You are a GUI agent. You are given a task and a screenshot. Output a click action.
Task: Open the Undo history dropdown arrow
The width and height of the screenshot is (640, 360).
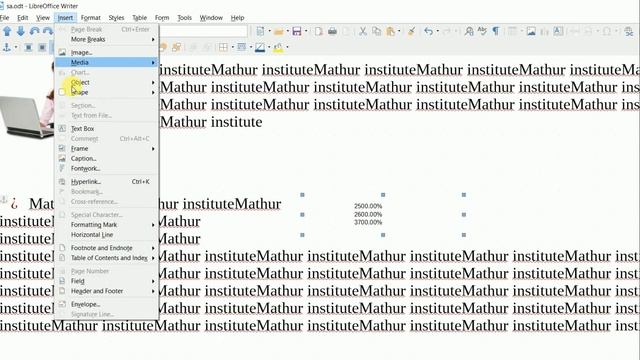[438, 31]
